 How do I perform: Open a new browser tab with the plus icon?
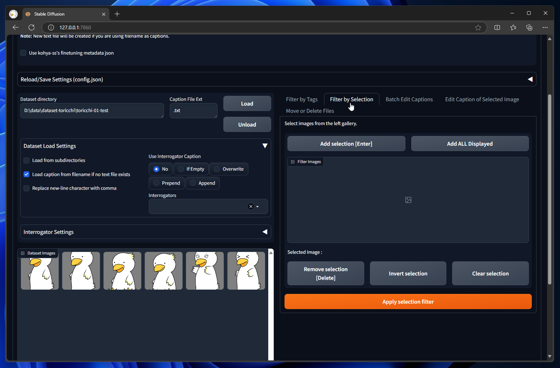point(117,14)
